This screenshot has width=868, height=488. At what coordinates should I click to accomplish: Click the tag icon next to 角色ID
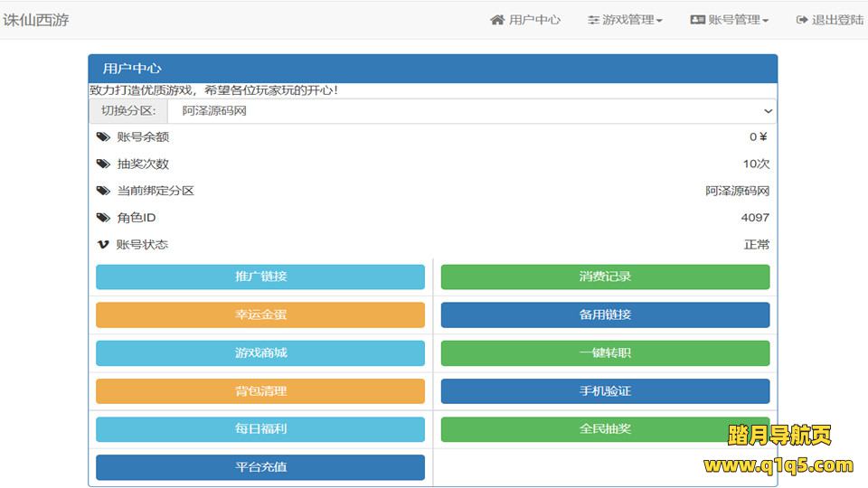[103, 218]
